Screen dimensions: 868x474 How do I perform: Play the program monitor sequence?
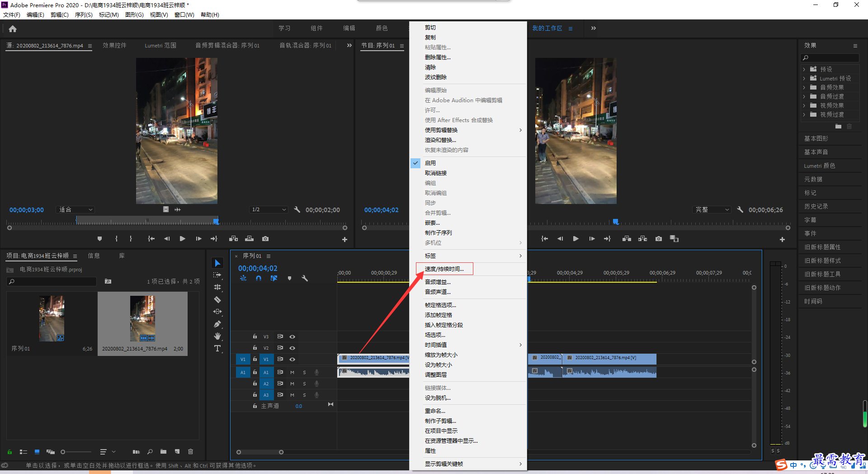(x=576, y=239)
